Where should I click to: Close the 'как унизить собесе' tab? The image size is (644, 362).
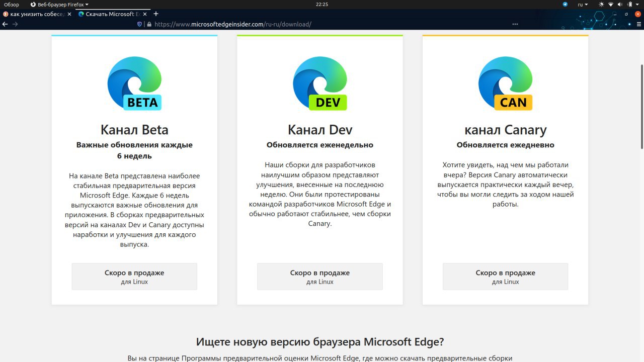coord(69,14)
